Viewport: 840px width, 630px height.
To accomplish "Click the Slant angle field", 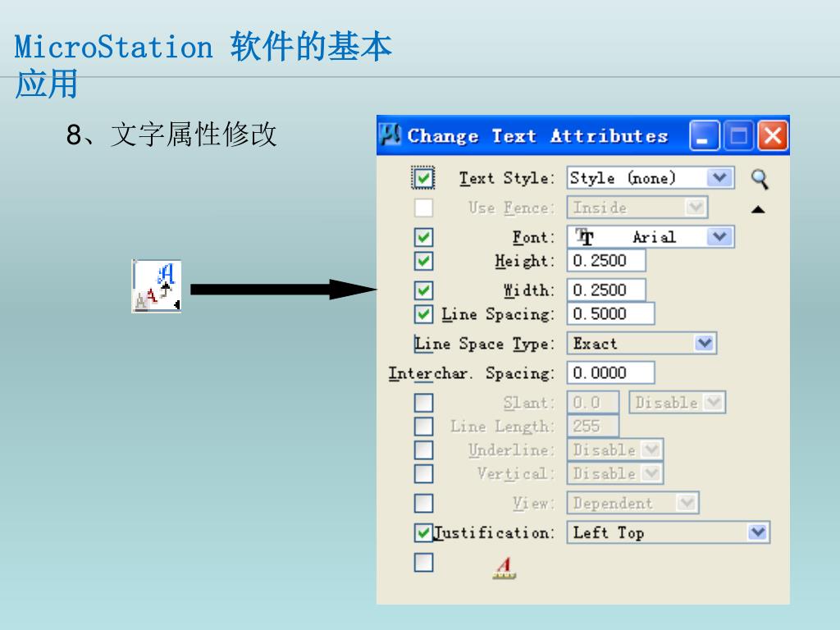I will point(593,402).
